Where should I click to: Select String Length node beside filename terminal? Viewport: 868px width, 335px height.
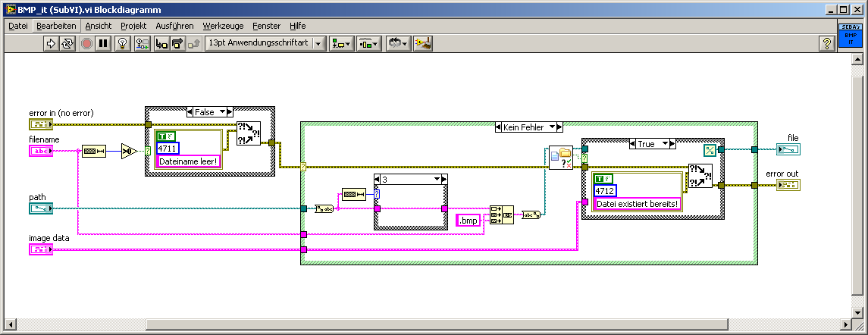(x=93, y=151)
